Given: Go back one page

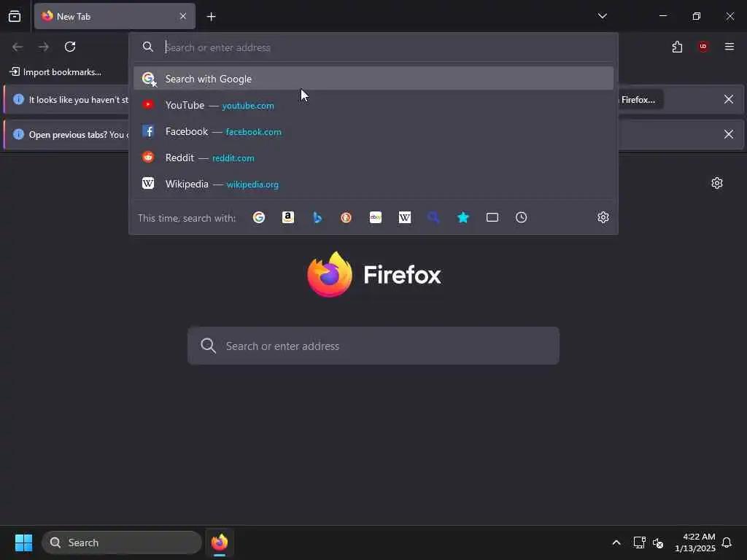Looking at the screenshot, I should click(18, 47).
